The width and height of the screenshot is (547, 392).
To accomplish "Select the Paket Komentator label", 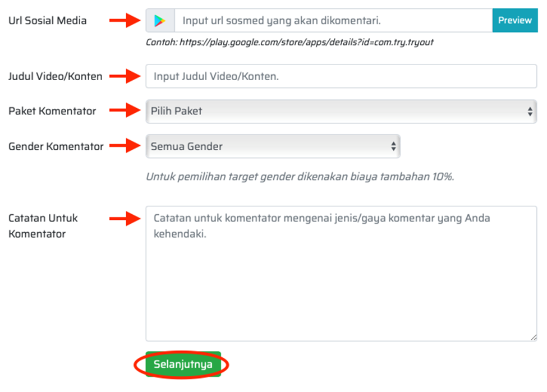I will (52, 111).
